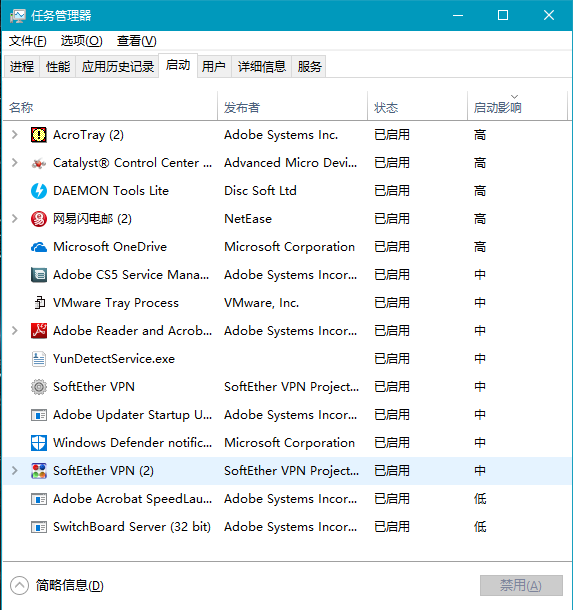This screenshot has width=573, height=610.
Task: Collapse to 简略信息 with the round arrow icon
Action: pos(19,585)
